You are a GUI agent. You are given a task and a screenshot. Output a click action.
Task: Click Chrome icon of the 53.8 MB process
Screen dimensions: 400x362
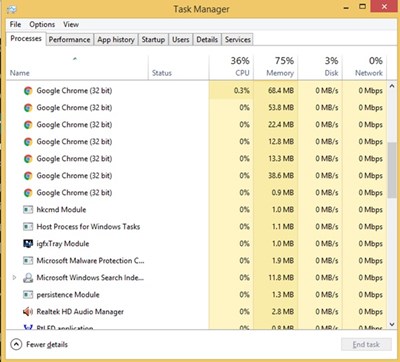tap(28, 108)
